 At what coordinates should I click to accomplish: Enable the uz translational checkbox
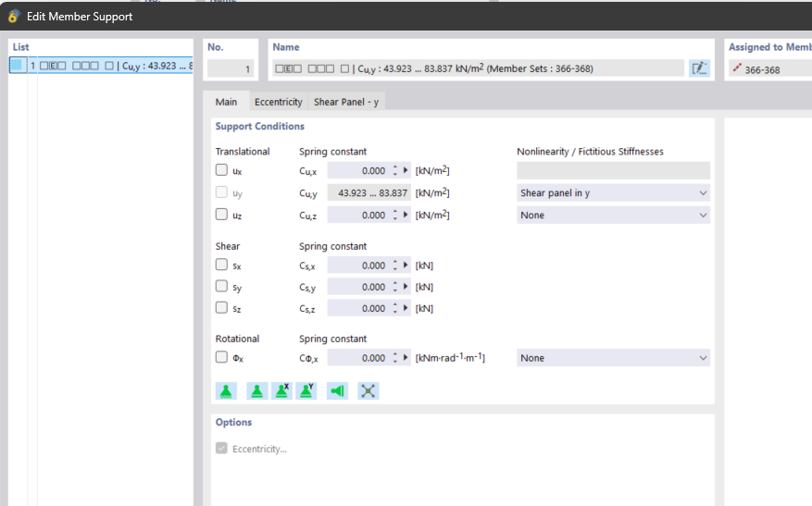[222, 215]
